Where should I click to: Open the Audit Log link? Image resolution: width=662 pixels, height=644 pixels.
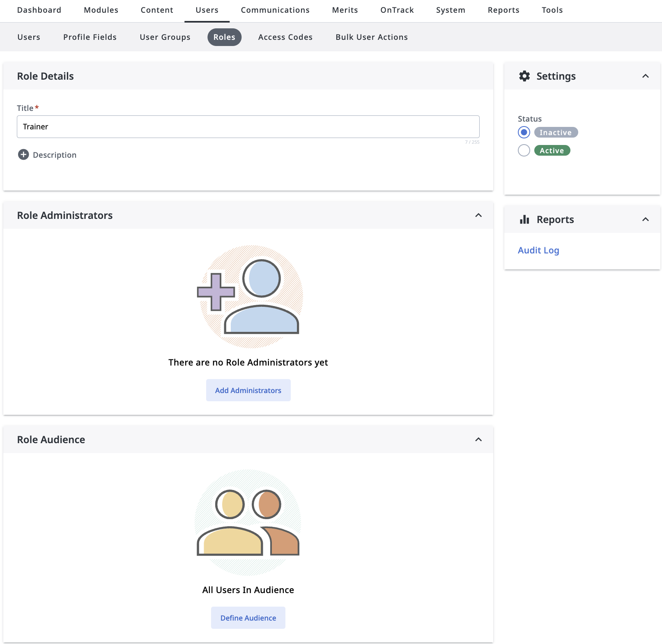pos(538,250)
